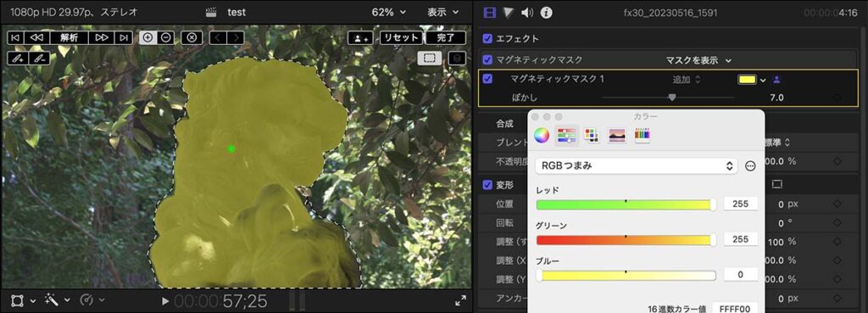This screenshot has width=868, height=313.
Task: Uncheck the エフェクト checkbox
Action: pyautogui.click(x=487, y=39)
